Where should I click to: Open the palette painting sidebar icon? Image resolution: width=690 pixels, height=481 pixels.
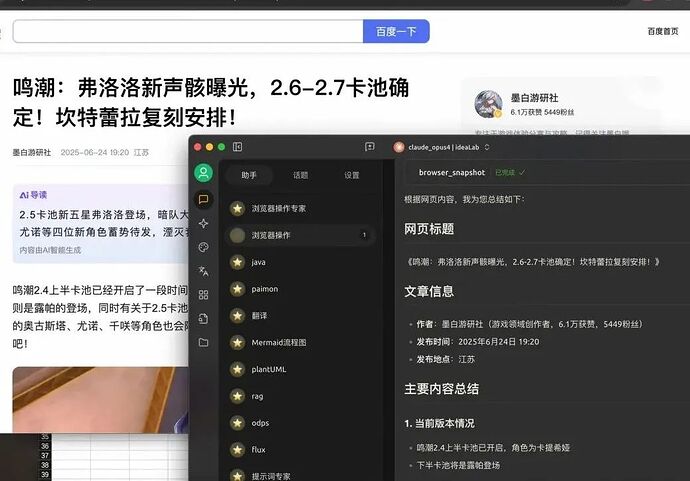tap(204, 247)
